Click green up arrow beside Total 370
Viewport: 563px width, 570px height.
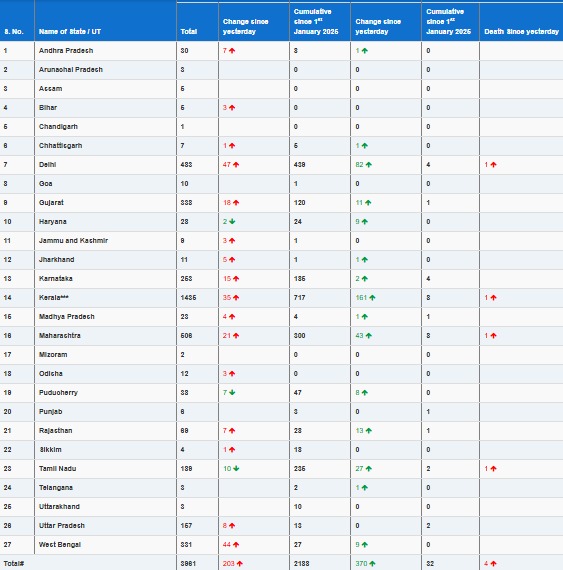pyautogui.click(x=372, y=564)
